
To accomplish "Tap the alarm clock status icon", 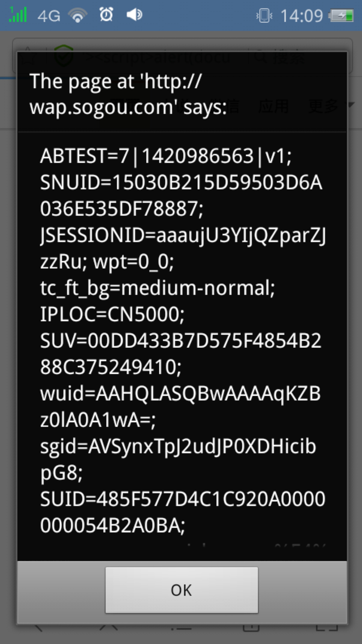I will pyautogui.click(x=106, y=14).
